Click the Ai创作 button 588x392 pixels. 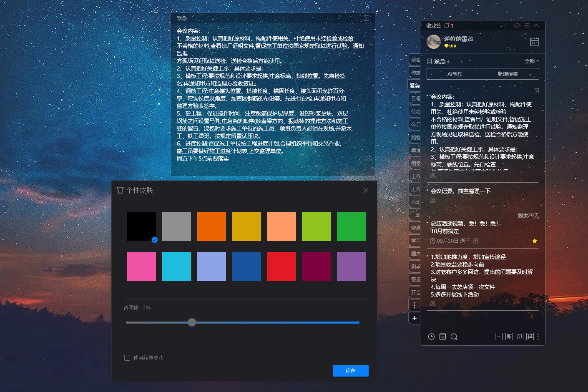[x=455, y=74]
